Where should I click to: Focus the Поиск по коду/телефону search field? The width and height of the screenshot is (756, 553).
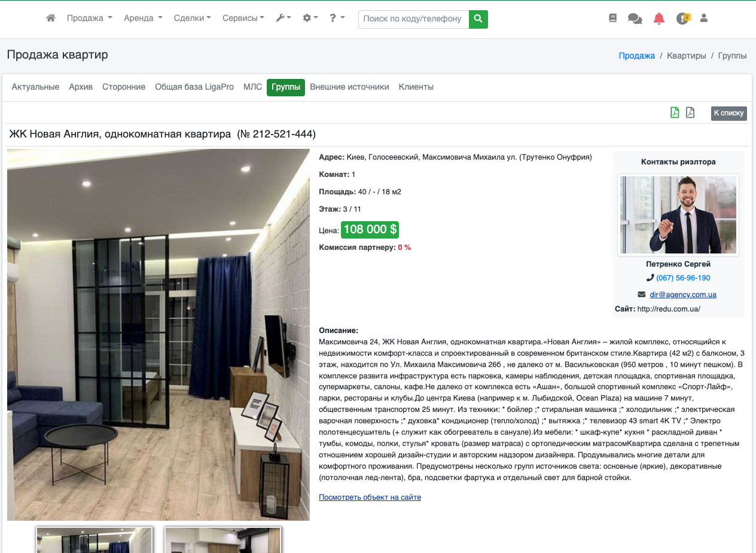pos(413,19)
